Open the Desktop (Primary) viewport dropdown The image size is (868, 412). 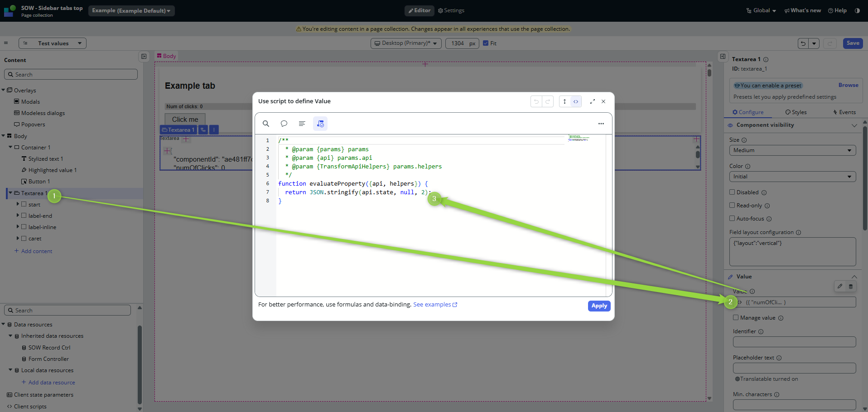click(x=406, y=43)
